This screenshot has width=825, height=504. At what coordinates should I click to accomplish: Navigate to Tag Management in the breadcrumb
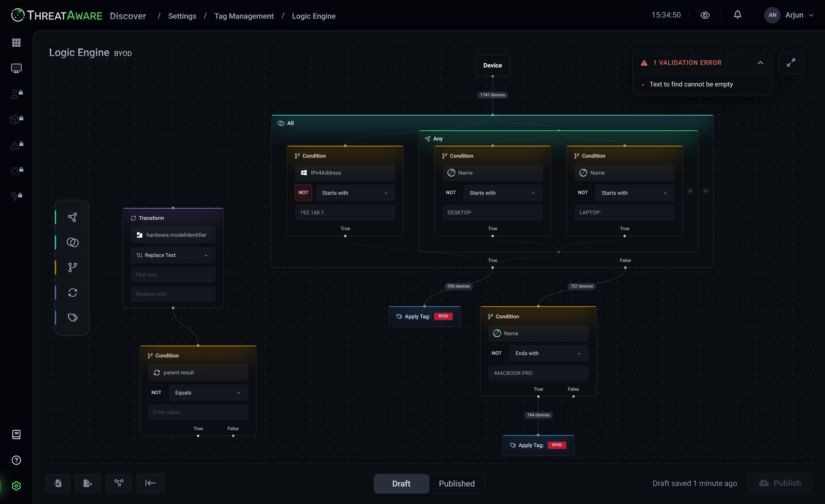point(244,16)
